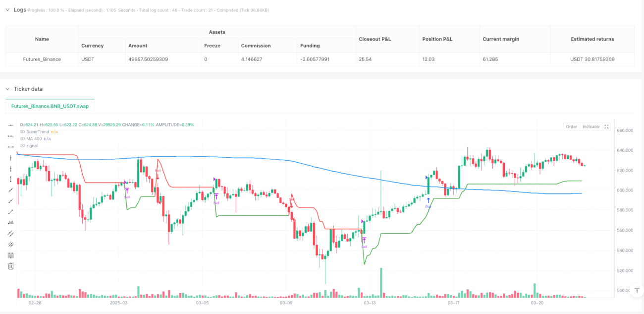This screenshot has width=644, height=314.
Task: Click the fullscreen chart icon
Action: point(607,127)
